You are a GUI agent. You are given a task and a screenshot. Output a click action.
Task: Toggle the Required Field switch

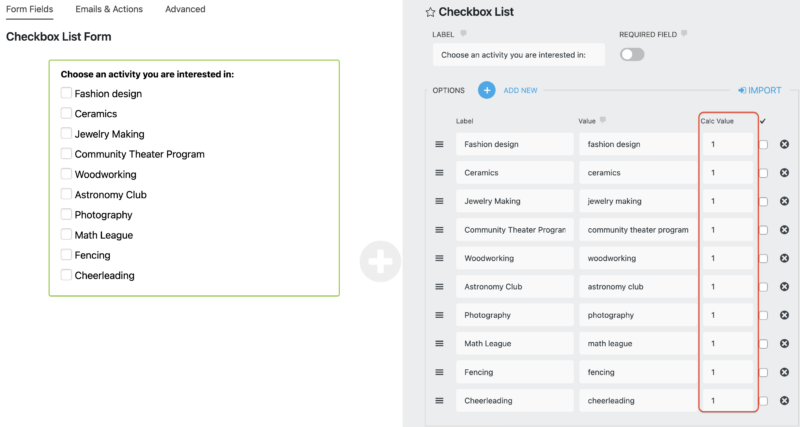pos(632,55)
